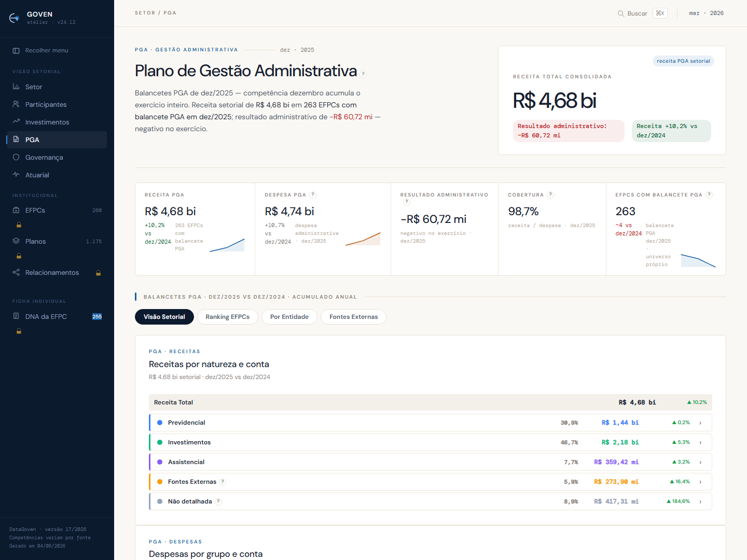Switch to Por Entidade tab
Viewport: 747px width, 560px height.
(289, 317)
